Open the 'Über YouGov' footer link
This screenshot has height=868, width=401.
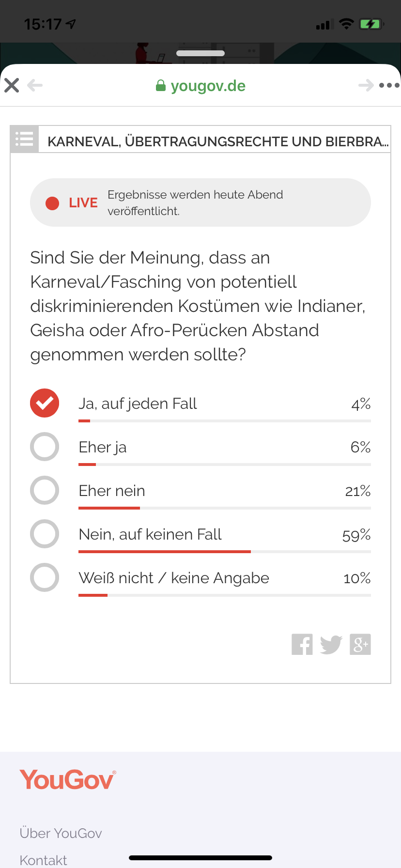[x=61, y=833]
